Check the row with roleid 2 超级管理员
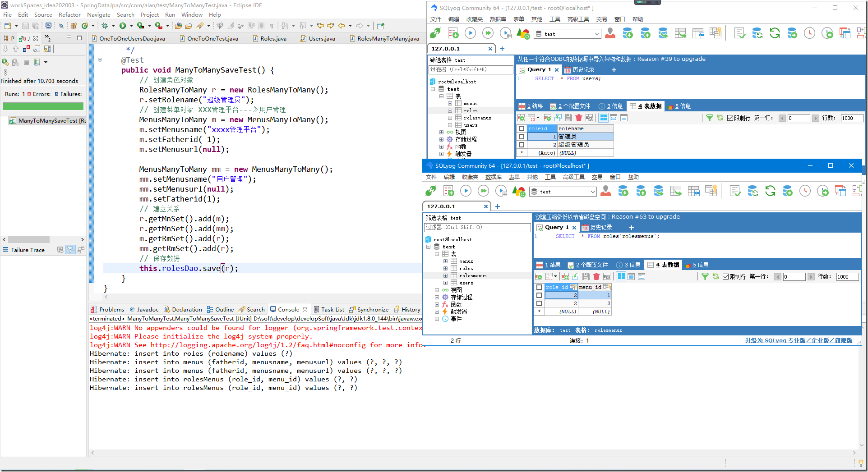The height and width of the screenshot is (472, 868). click(522, 145)
